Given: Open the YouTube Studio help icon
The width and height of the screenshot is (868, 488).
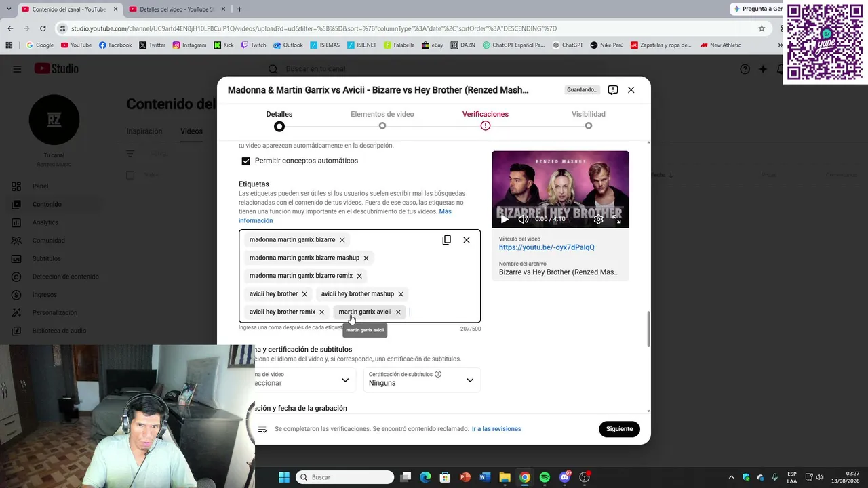Looking at the screenshot, I should point(745,69).
